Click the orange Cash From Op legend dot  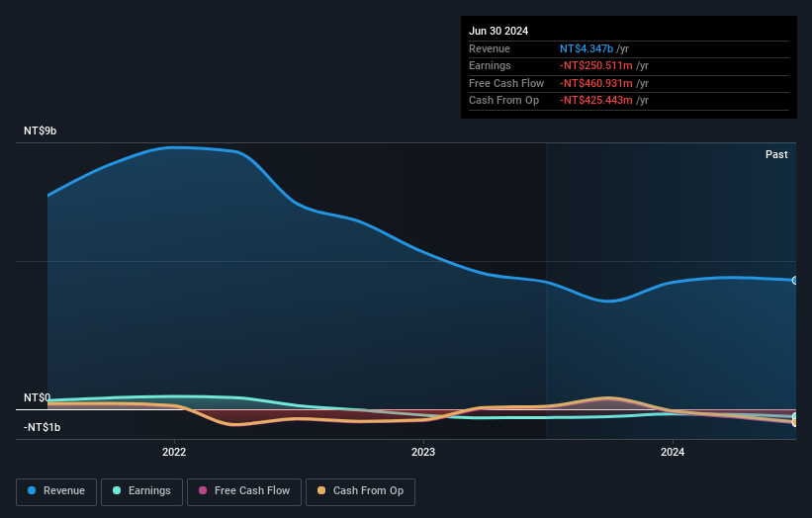[x=321, y=490]
